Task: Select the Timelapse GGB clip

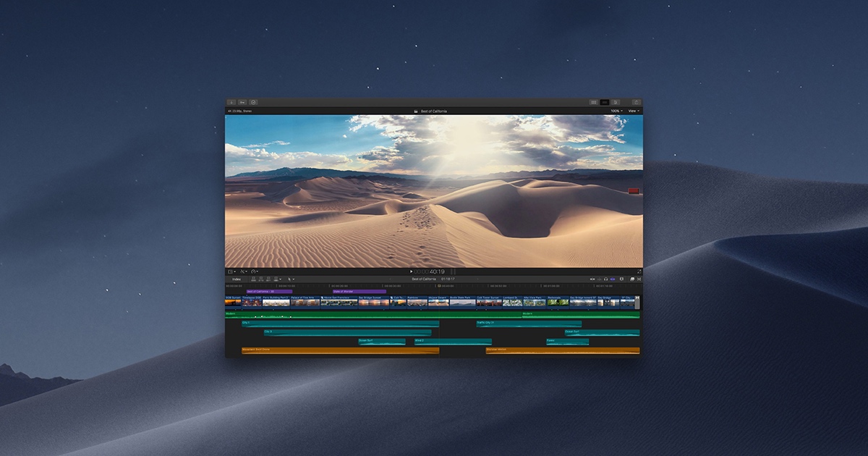Action: pos(252,301)
